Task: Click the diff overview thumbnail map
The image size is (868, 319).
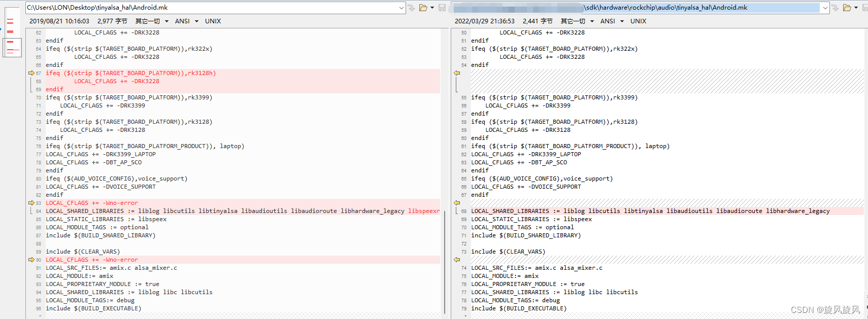Action: [12, 32]
